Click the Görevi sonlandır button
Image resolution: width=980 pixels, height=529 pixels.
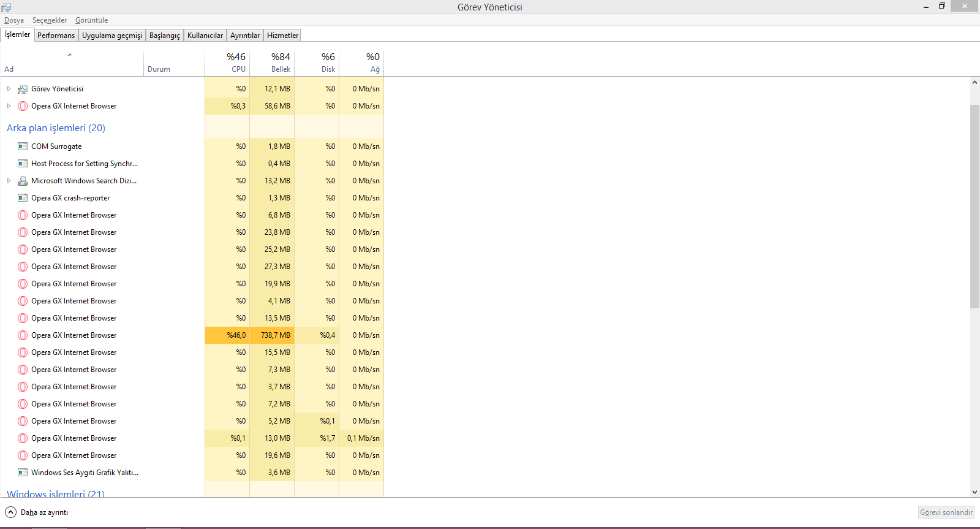[x=946, y=512]
